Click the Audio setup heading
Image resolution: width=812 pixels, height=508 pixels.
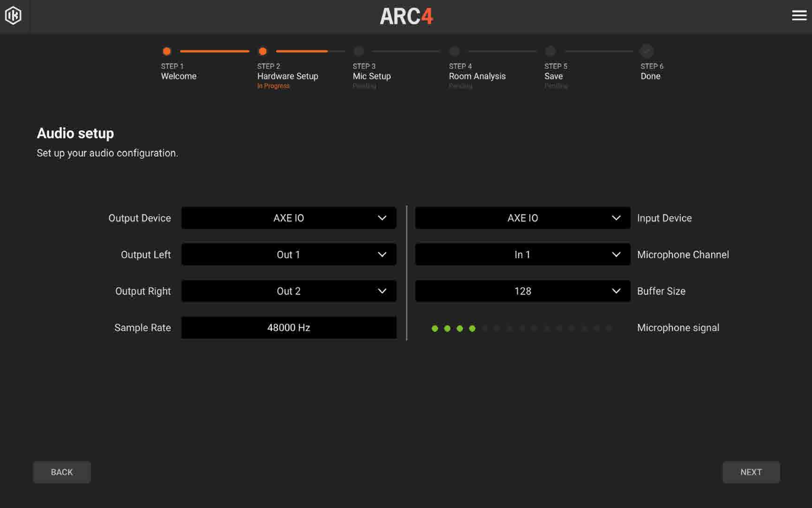(75, 133)
